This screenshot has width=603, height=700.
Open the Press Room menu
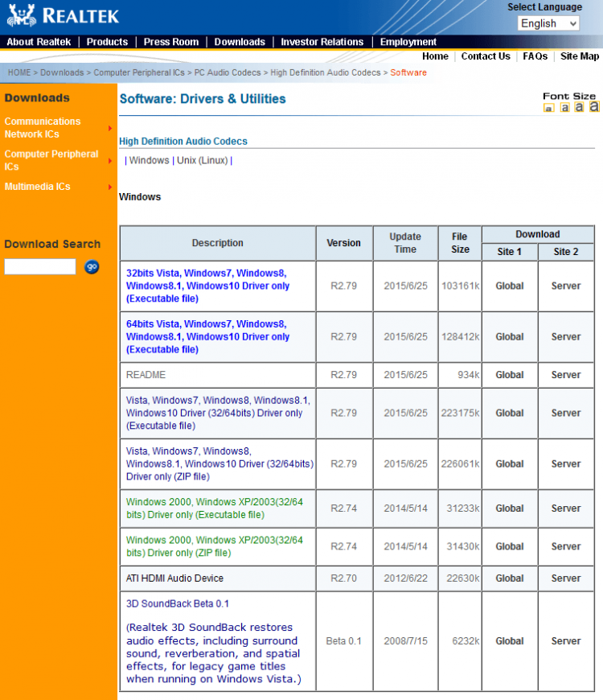pos(170,42)
